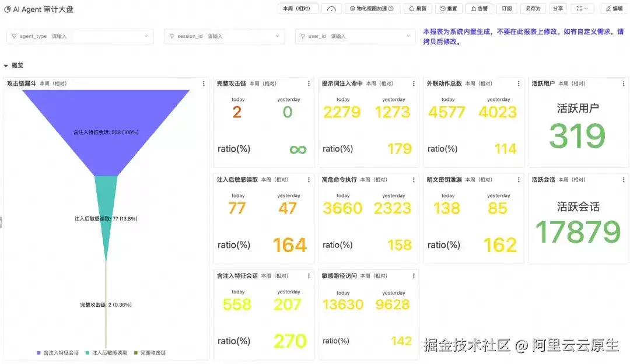
Task: Open three-dot menu on 完整攻击链 card
Action: pyautogui.click(x=309, y=83)
